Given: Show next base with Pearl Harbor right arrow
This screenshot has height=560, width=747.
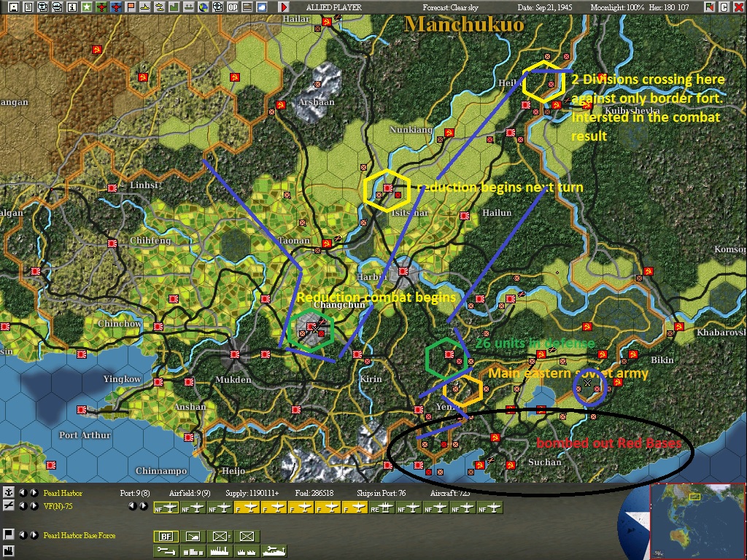Looking at the screenshot, I should [x=34, y=493].
